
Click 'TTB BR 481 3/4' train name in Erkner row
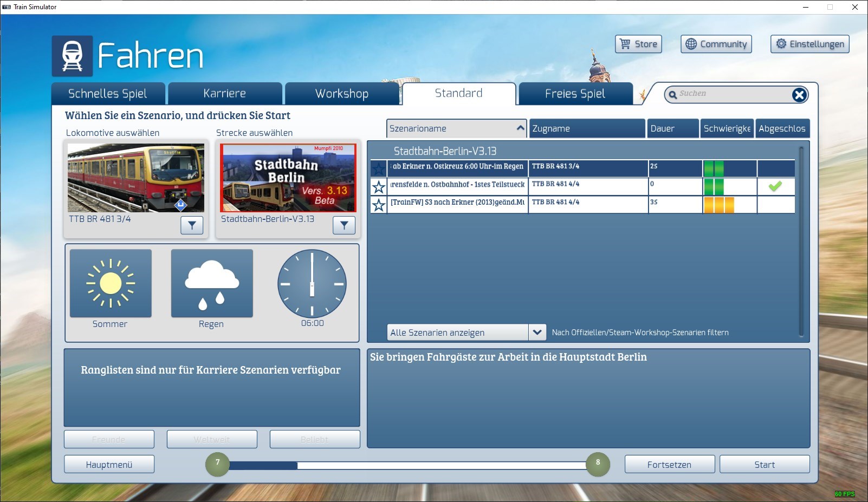[555, 166]
